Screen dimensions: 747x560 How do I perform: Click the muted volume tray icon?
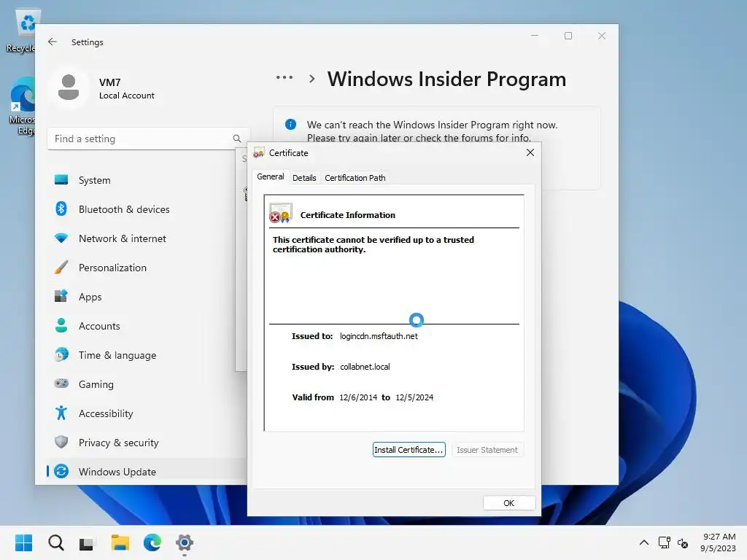pos(683,542)
